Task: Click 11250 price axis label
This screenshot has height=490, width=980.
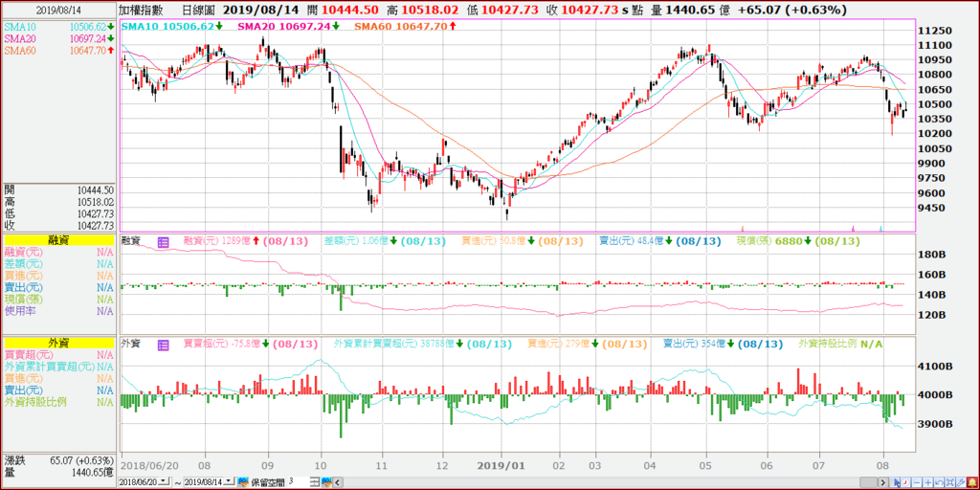Action: click(x=934, y=31)
